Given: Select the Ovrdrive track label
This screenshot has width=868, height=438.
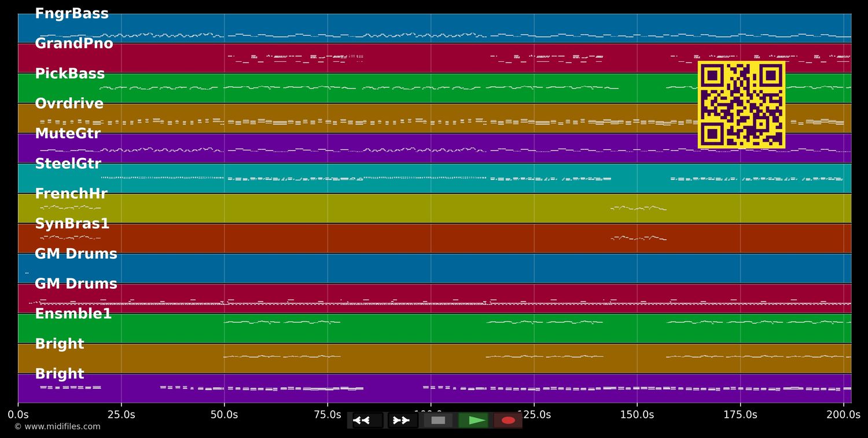Looking at the screenshot, I should (x=69, y=104).
